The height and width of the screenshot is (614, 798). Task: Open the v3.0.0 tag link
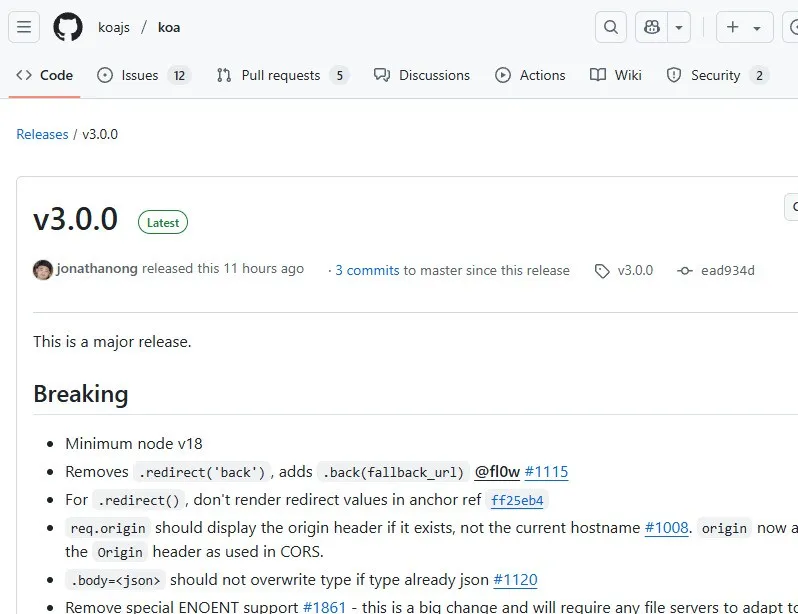tap(635, 270)
